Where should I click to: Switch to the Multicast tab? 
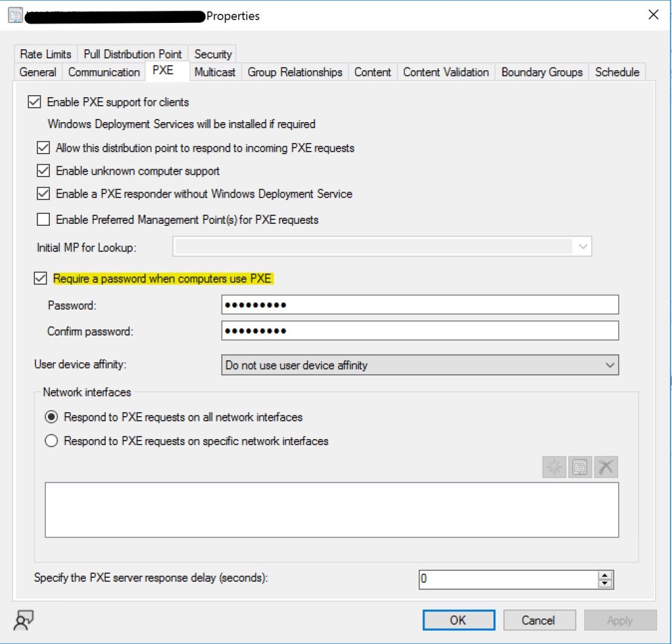pyautogui.click(x=215, y=72)
